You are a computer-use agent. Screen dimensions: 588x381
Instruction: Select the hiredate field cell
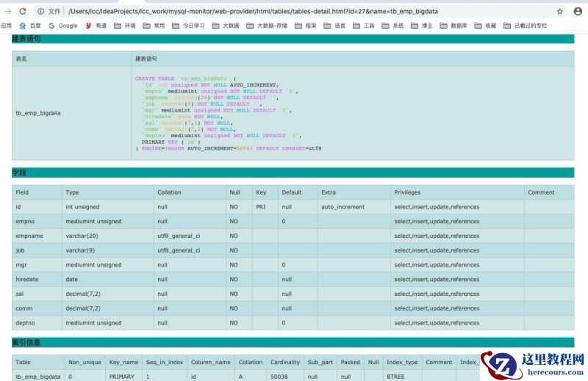37,280
